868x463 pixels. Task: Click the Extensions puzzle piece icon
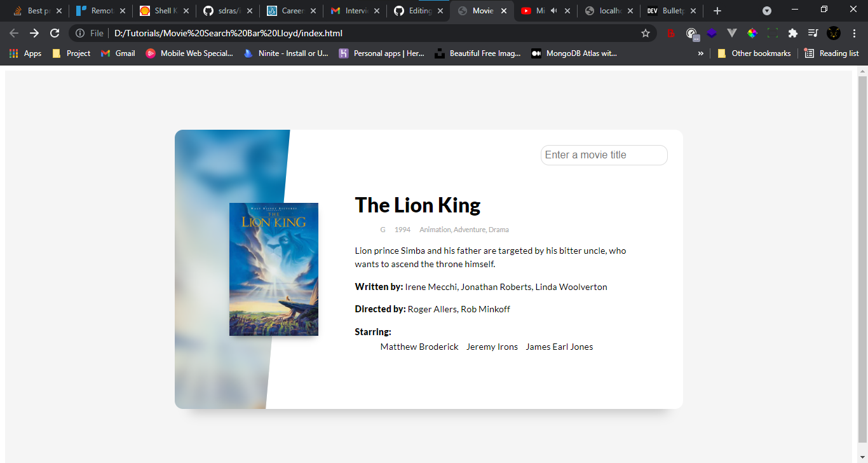pyautogui.click(x=792, y=34)
